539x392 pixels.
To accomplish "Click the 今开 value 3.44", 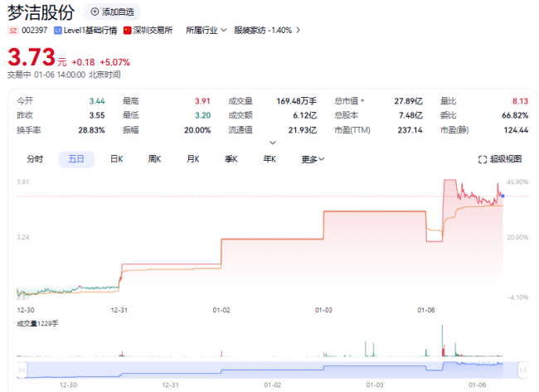I will (x=97, y=101).
